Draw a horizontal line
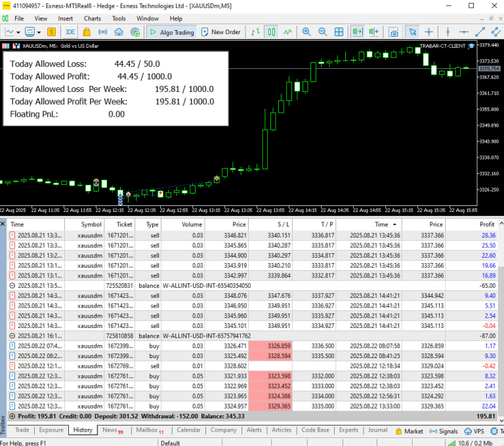This screenshot has height=446, width=504. pyautogui.click(x=464, y=32)
